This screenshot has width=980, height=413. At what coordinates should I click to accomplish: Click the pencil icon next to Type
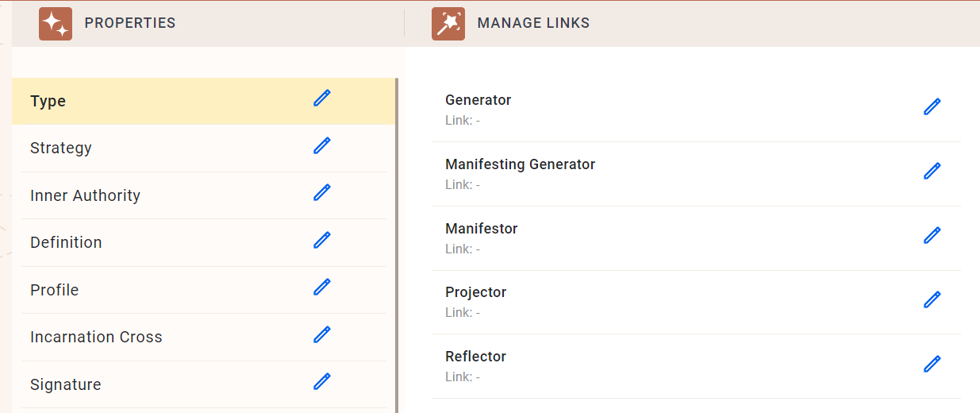[x=321, y=98]
